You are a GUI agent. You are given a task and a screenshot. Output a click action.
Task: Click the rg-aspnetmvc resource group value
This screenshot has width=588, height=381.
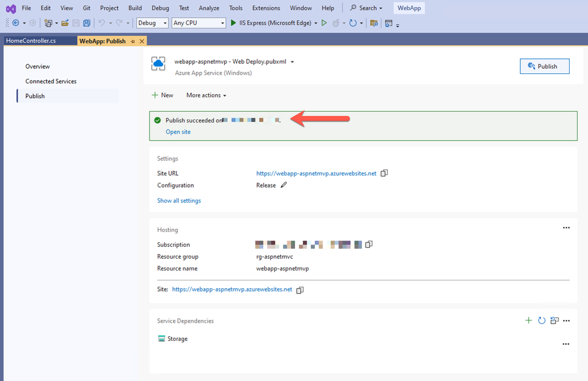(x=274, y=256)
